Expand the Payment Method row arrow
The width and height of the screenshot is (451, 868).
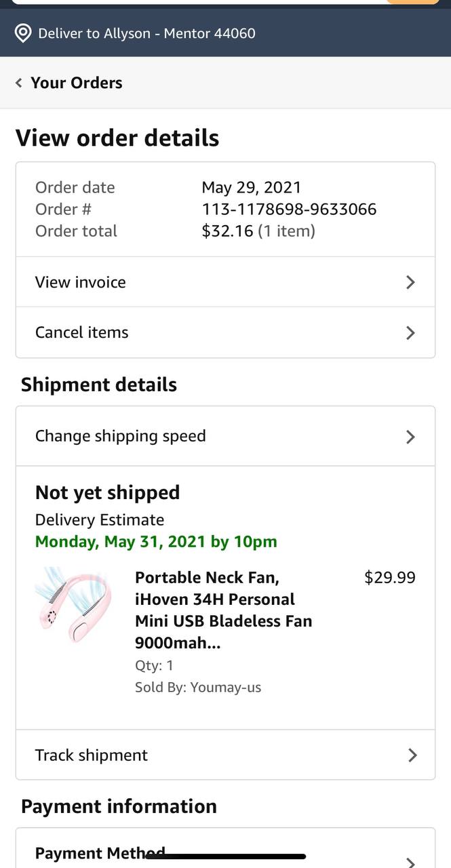point(410,861)
